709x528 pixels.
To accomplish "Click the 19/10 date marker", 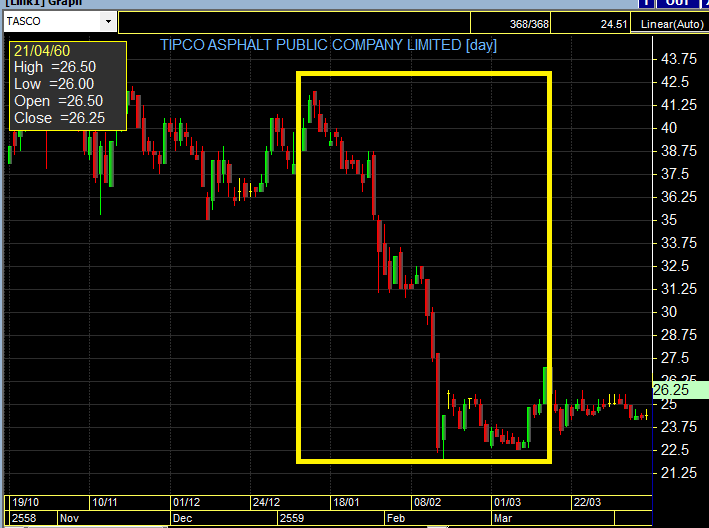I will point(25,502).
